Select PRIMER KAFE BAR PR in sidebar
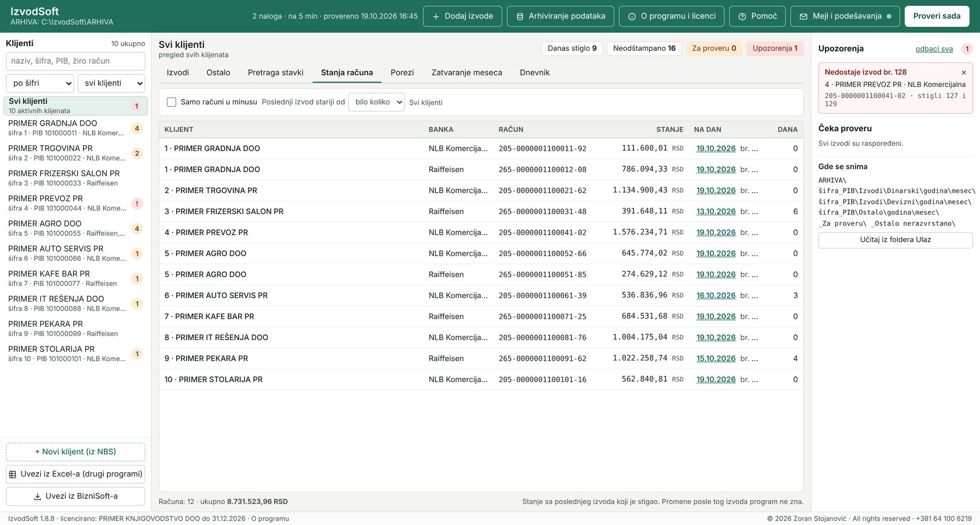 [75, 278]
